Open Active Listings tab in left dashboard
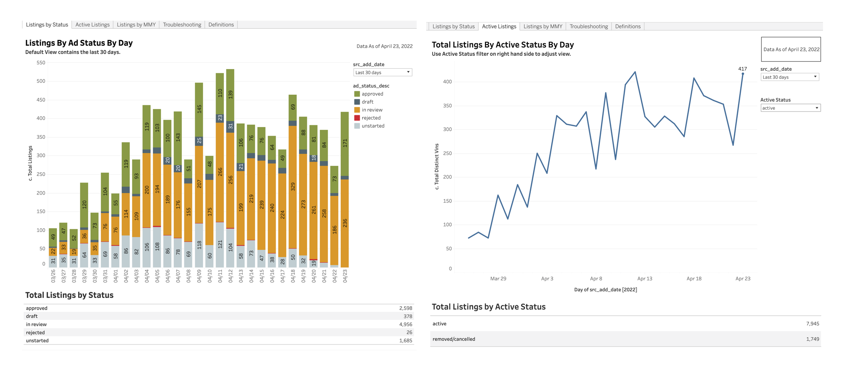868x375 pixels. tap(92, 25)
